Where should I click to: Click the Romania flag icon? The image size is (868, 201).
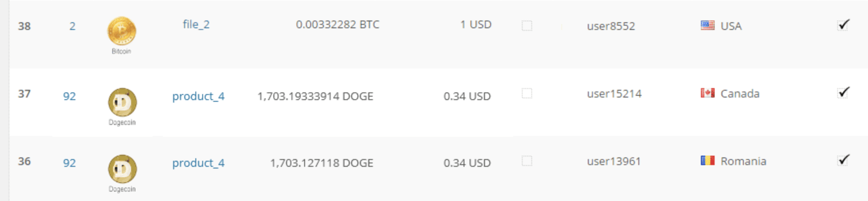707,161
